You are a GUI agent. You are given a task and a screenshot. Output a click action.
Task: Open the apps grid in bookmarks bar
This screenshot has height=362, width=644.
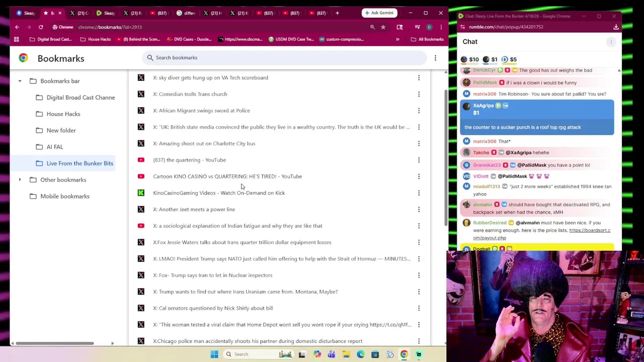(x=17, y=39)
